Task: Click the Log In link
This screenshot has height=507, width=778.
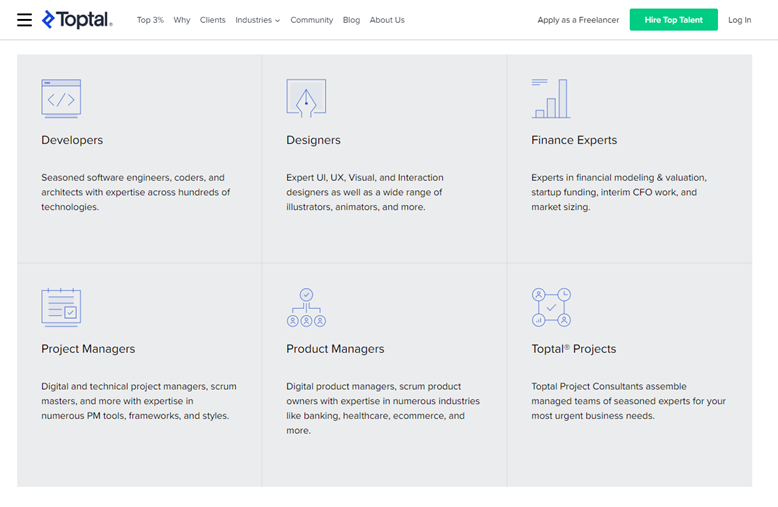Action: [739, 20]
